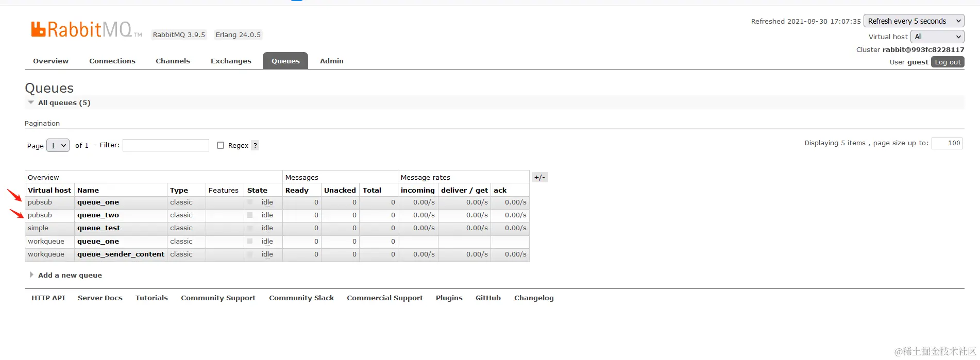Open the Virtual host dropdown
This screenshot has width=980, height=360.
coord(937,37)
